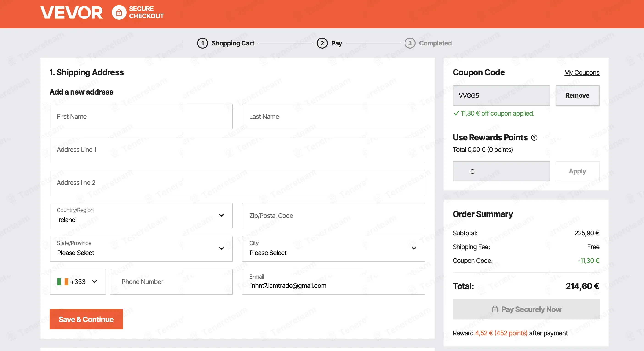Click the E-mail field
The image size is (644, 351).
pos(333,282)
